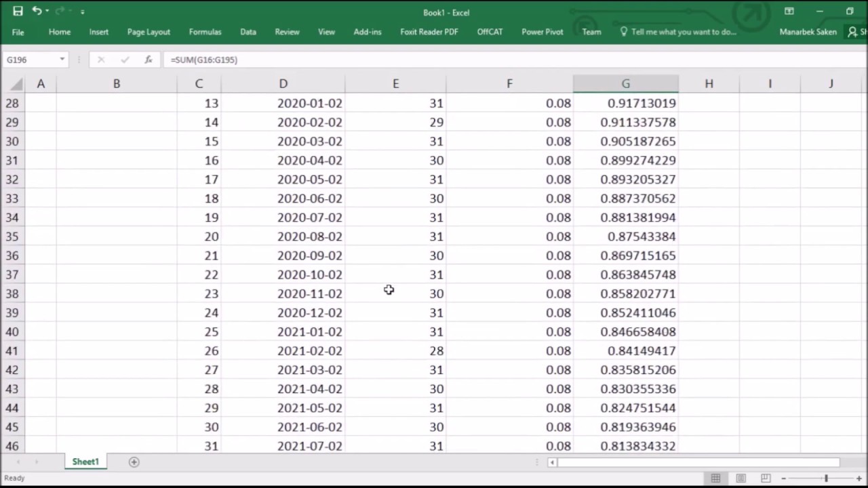The width and height of the screenshot is (868, 488).
Task: Click the previous sheet navigation arrow
Action: coord(18,462)
